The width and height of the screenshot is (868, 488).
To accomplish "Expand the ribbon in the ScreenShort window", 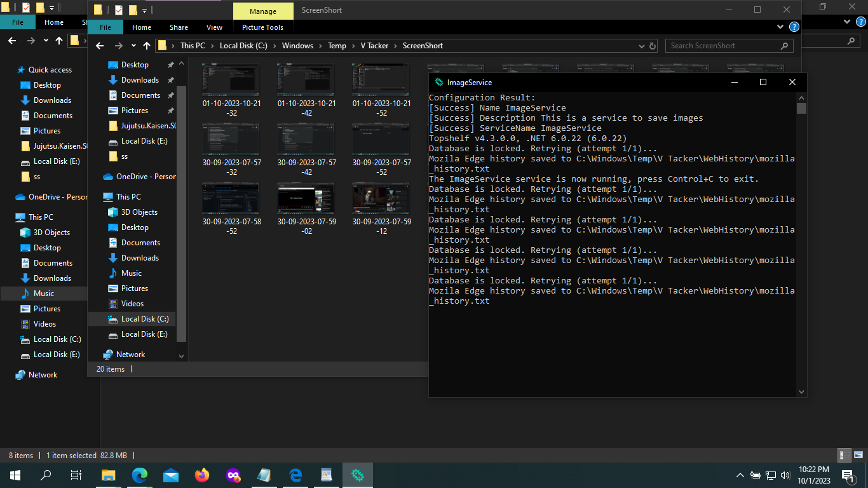I will click(x=781, y=27).
